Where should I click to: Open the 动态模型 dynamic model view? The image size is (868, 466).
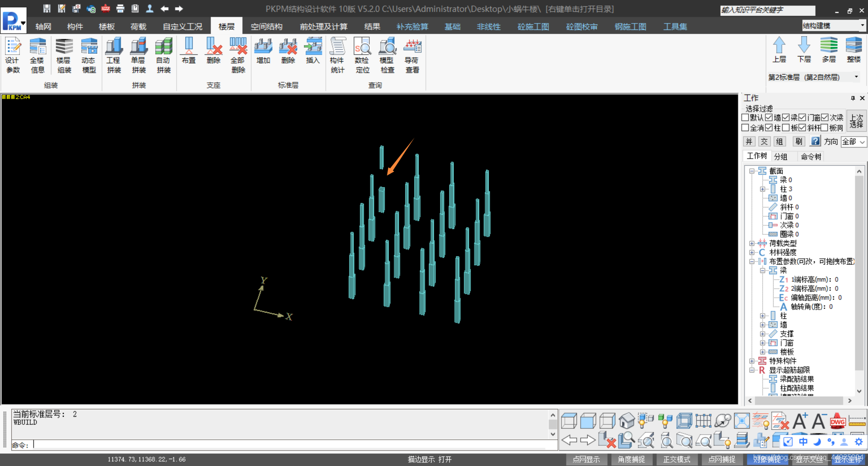[x=89, y=55]
